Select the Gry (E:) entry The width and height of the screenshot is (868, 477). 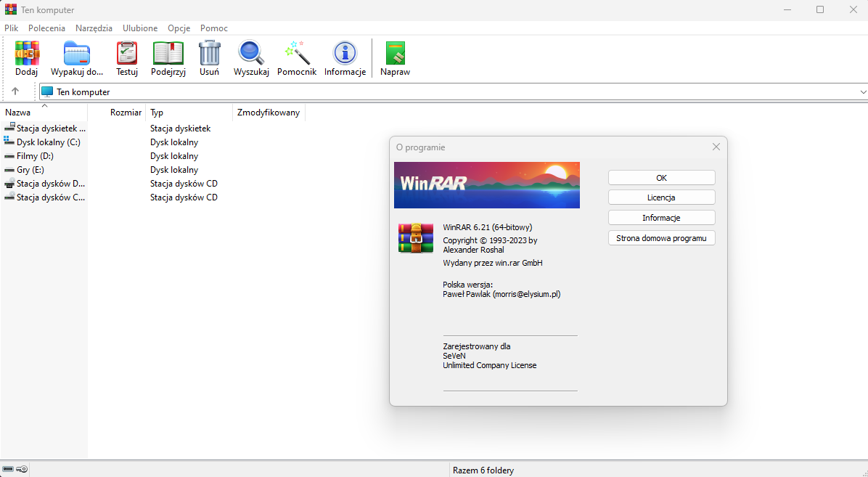30,170
